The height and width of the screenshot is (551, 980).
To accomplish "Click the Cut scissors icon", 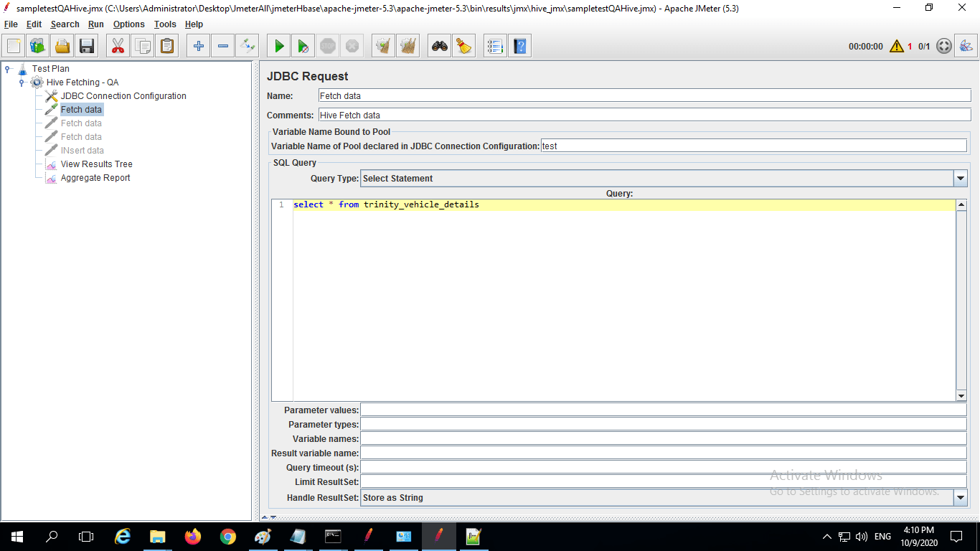I will click(x=118, y=47).
